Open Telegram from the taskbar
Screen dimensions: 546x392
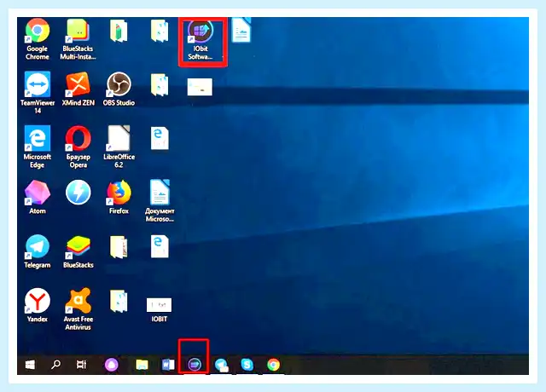221,365
